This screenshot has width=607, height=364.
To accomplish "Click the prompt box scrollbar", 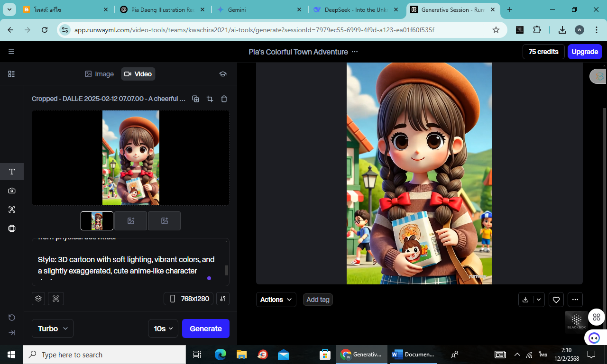I will coord(226,270).
